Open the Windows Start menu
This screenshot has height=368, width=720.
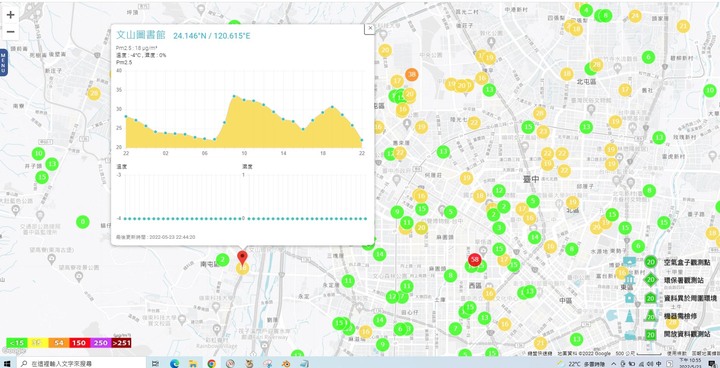click(7, 363)
